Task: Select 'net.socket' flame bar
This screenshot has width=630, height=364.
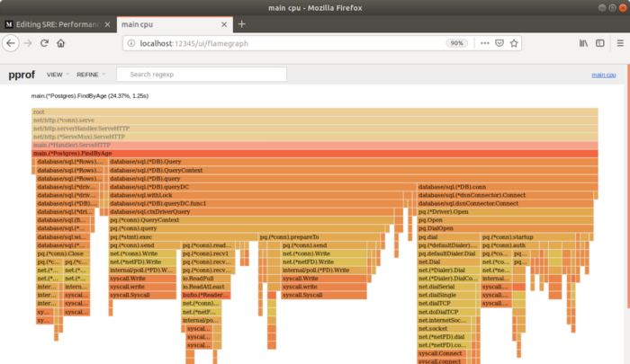Action: [444, 328]
